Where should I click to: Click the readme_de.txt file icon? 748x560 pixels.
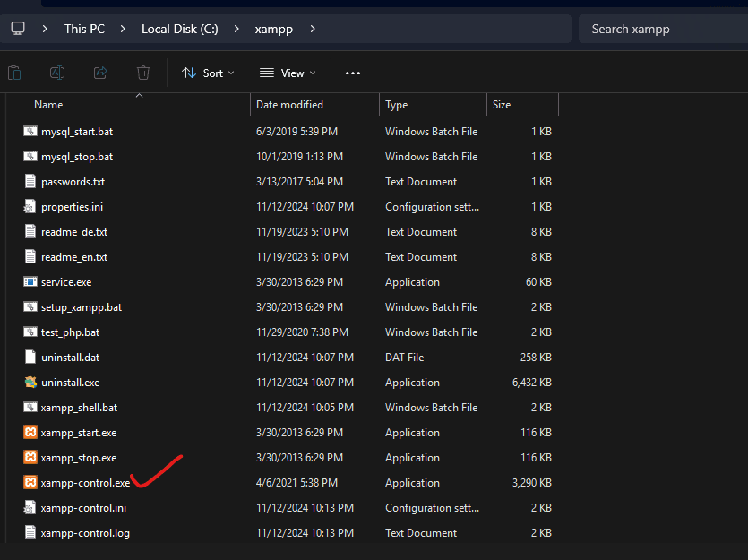30,232
